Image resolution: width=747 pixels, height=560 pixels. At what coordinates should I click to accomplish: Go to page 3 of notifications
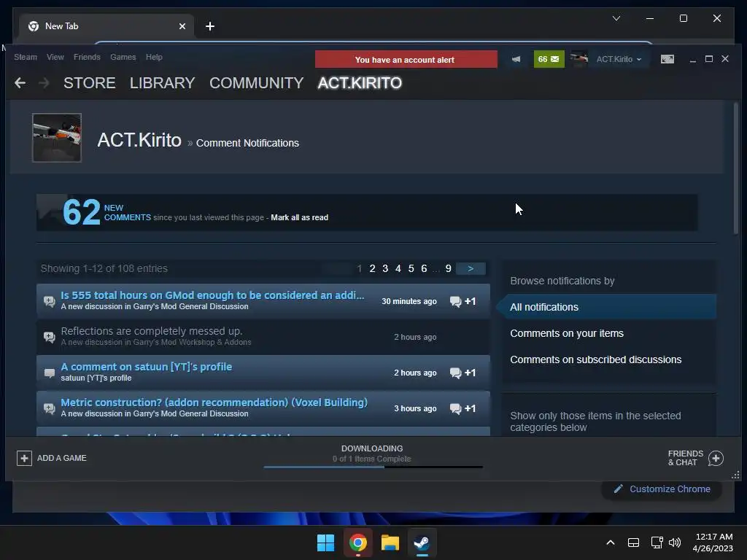pos(385,268)
